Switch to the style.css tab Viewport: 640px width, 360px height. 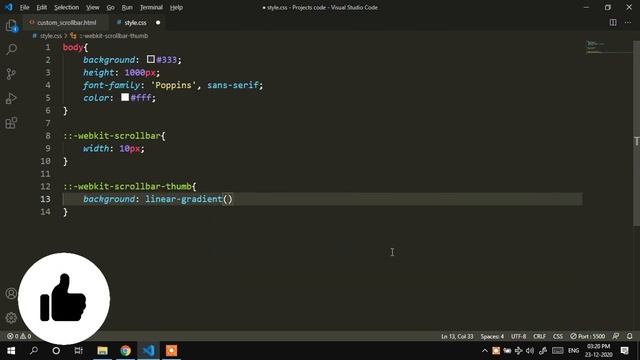pyautogui.click(x=136, y=22)
